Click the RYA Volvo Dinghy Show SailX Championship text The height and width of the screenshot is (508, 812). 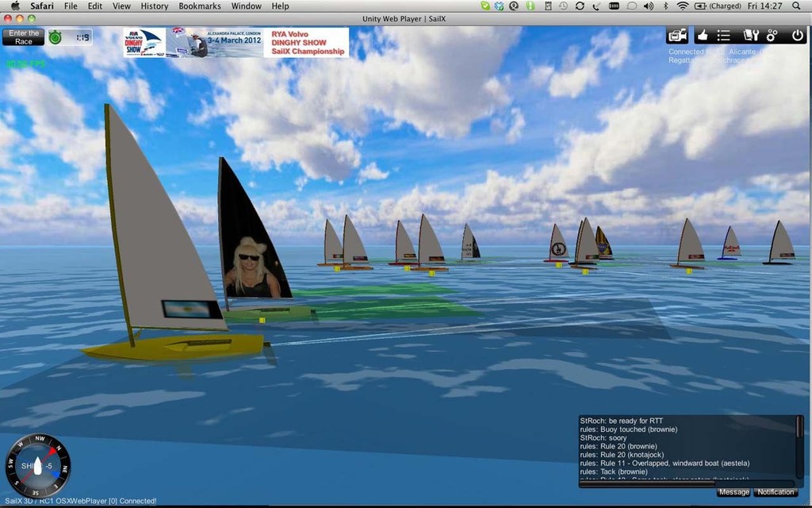tap(308, 43)
